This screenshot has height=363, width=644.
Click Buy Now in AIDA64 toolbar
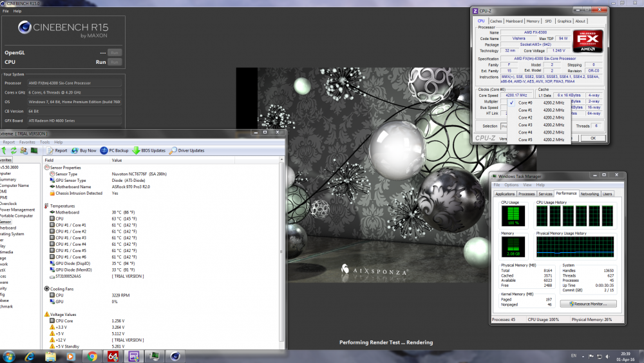pos(84,150)
